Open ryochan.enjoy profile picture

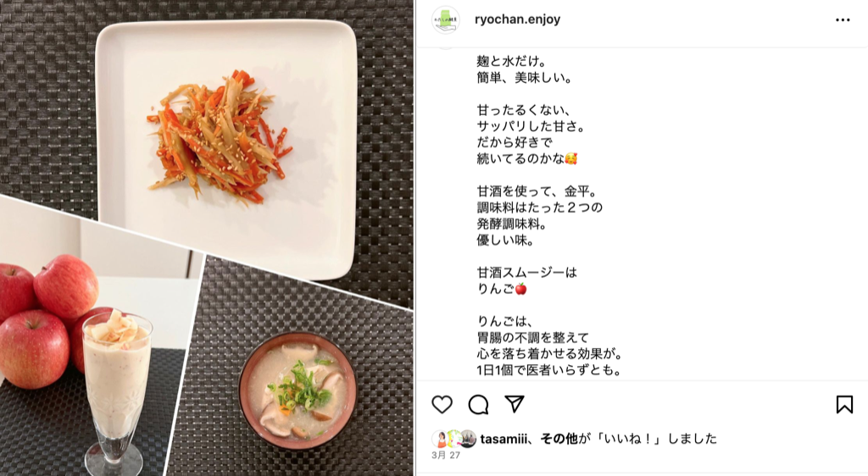446,19
